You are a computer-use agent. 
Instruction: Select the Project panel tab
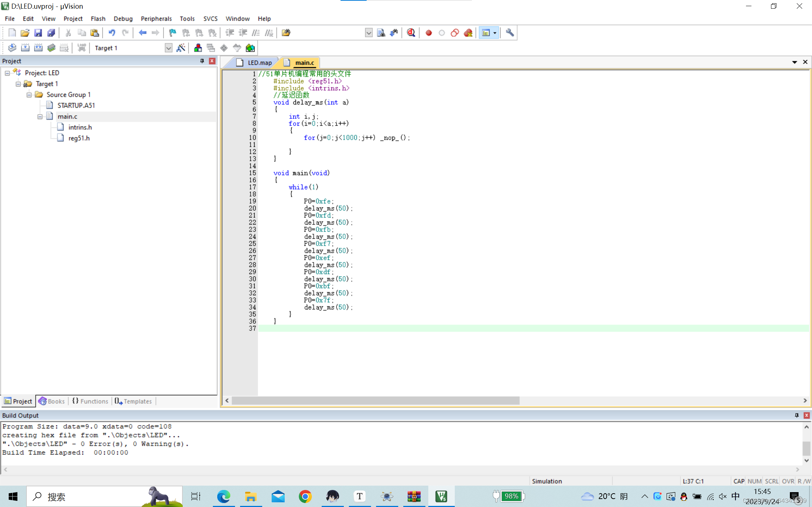point(17,401)
